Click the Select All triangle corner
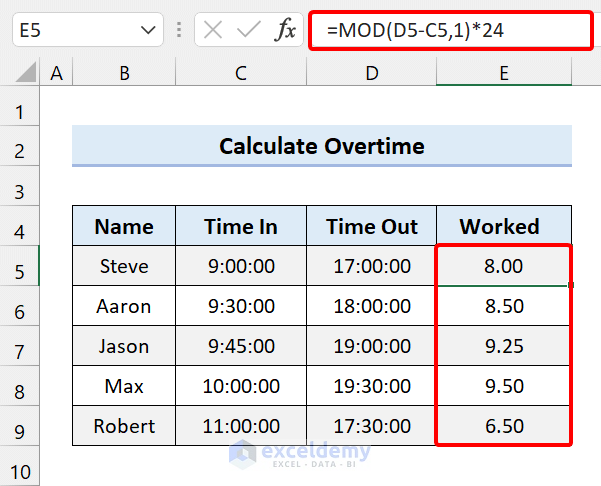601x486 pixels. coord(26,72)
